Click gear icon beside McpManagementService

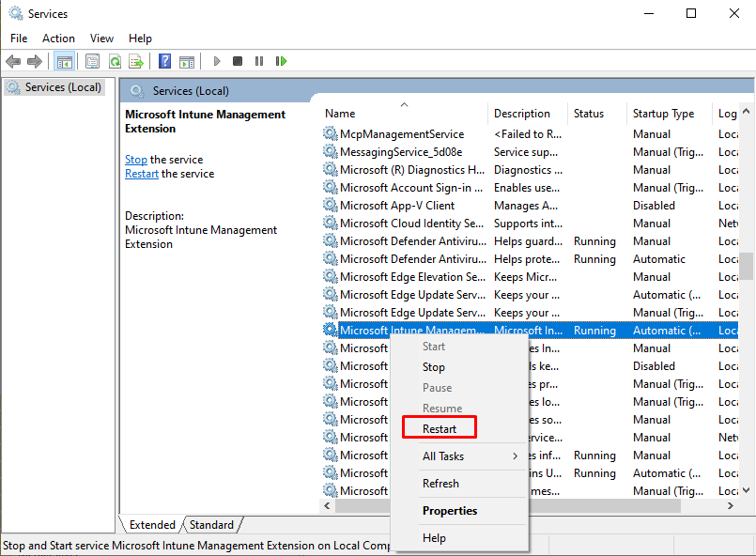[331, 133]
